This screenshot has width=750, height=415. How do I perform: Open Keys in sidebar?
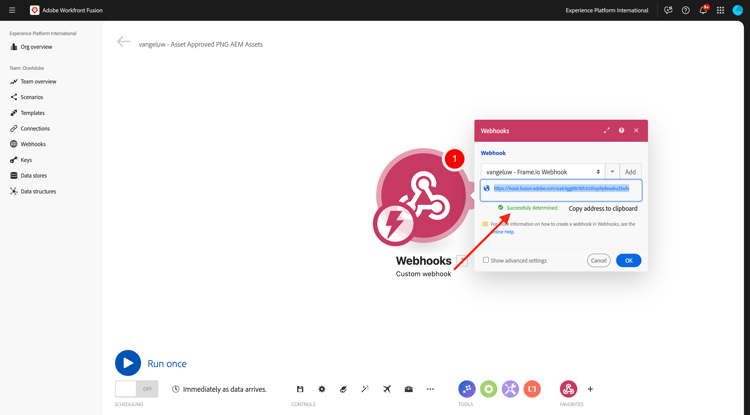click(x=21, y=160)
